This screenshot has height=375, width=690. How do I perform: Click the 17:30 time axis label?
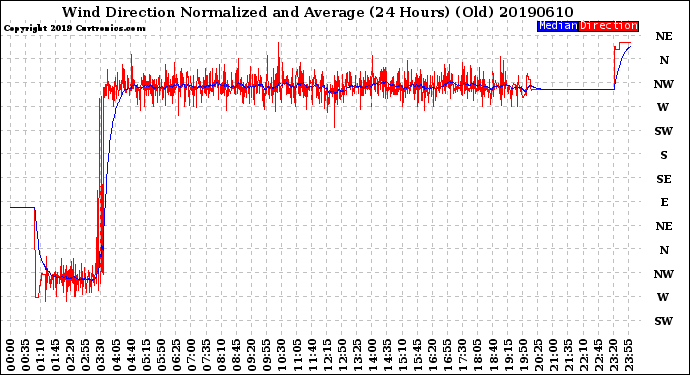pos(462,355)
